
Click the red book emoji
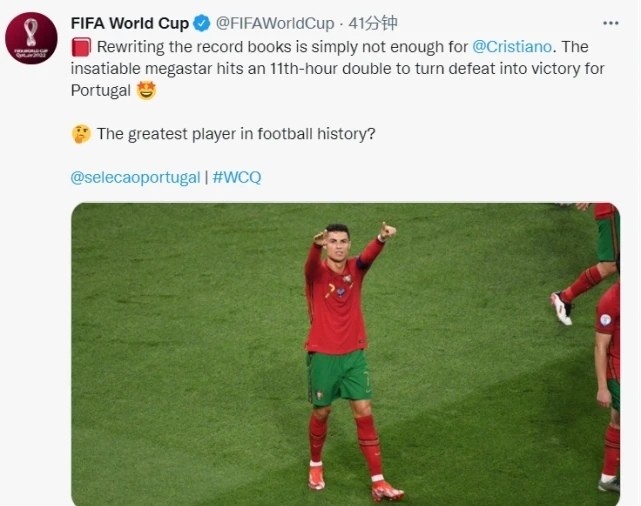[81, 47]
